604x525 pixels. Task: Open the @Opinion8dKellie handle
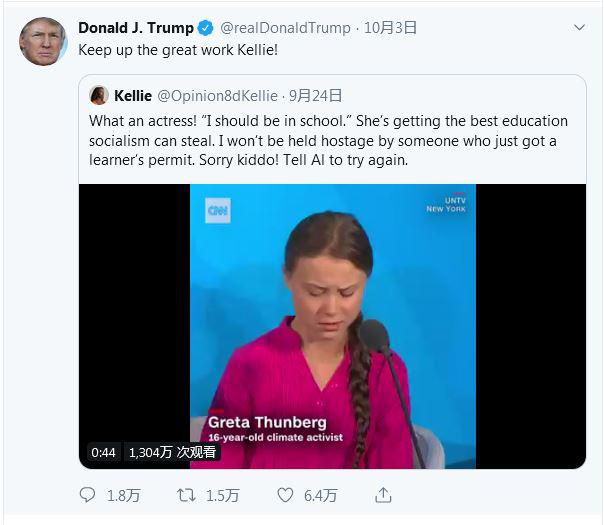coord(217,96)
